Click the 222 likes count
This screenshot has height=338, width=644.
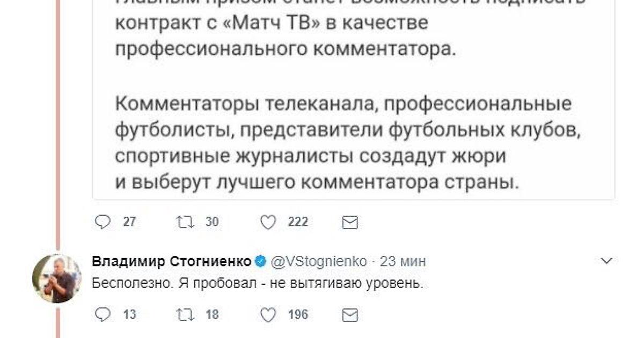pyautogui.click(x=298, y=222)
